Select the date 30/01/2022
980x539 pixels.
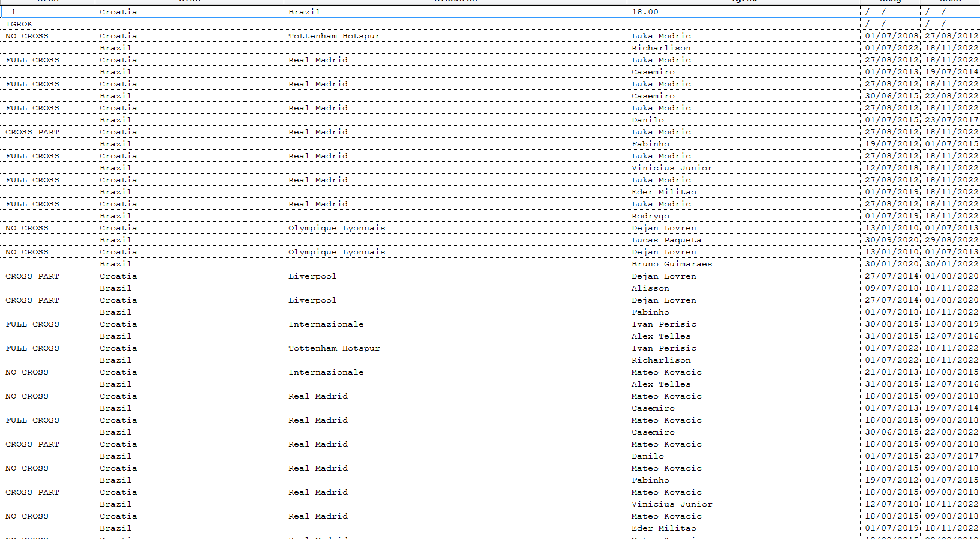pos(951,264)
